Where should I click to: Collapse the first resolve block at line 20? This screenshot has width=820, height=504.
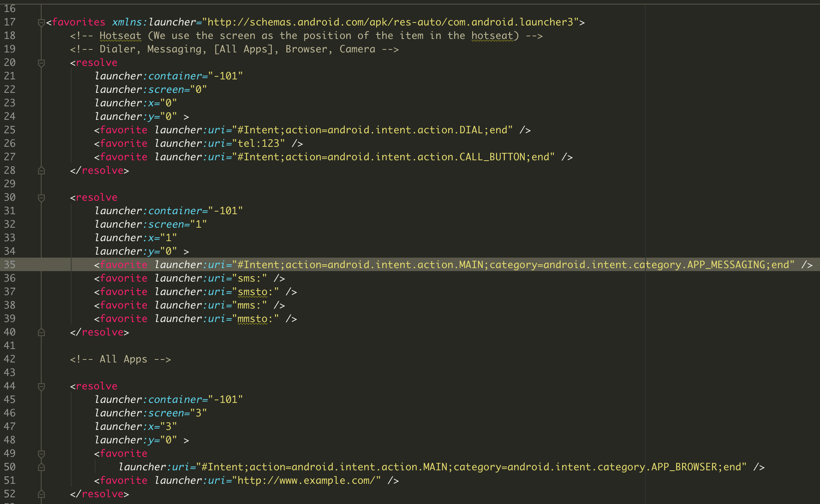(41, 63)
